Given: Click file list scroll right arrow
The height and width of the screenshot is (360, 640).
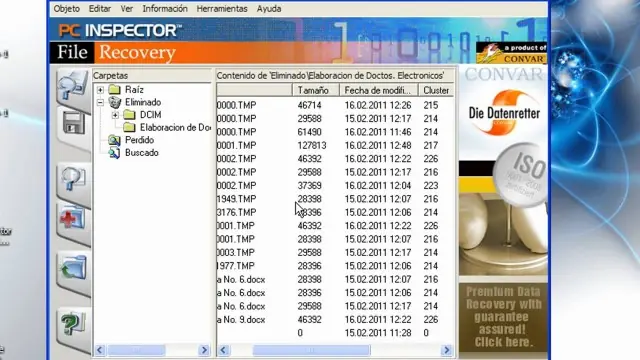Looking at the screenshot, I should click(447, 350).
